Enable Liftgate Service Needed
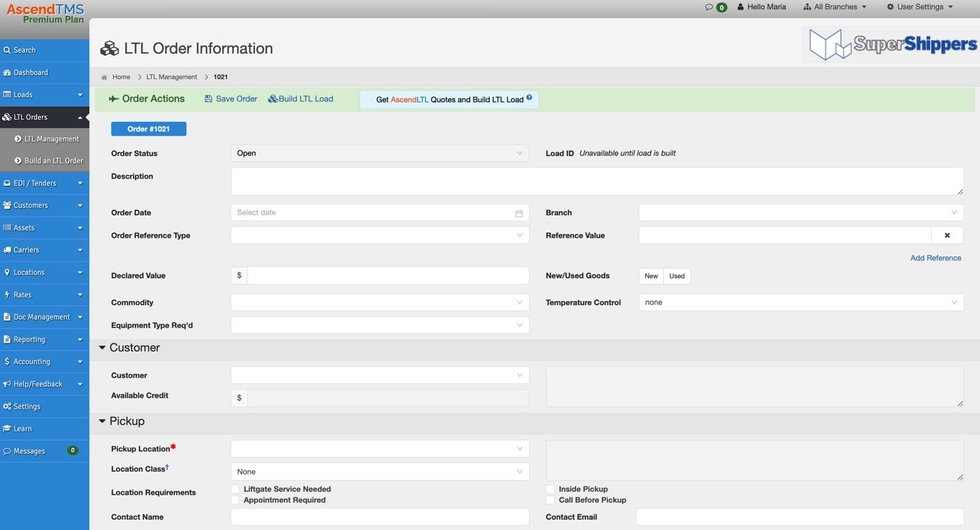This screenshot has height=530, width=980. [235, 488]
